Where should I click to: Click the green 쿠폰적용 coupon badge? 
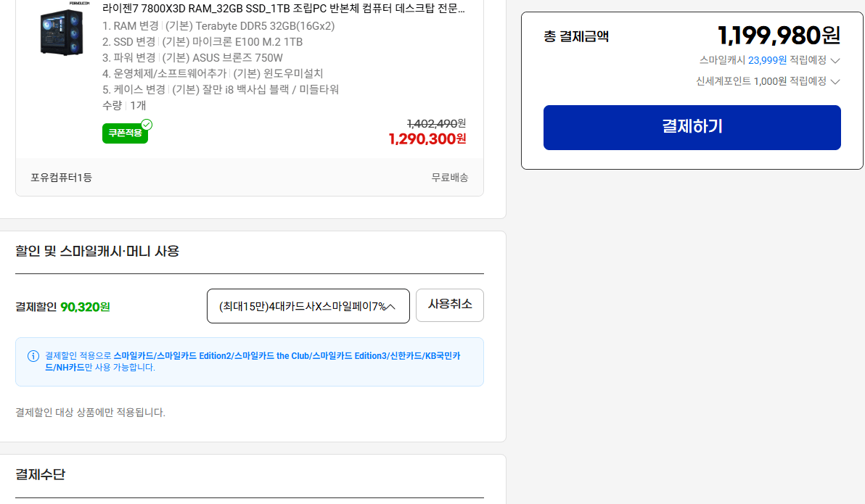[x=126, y=133]
